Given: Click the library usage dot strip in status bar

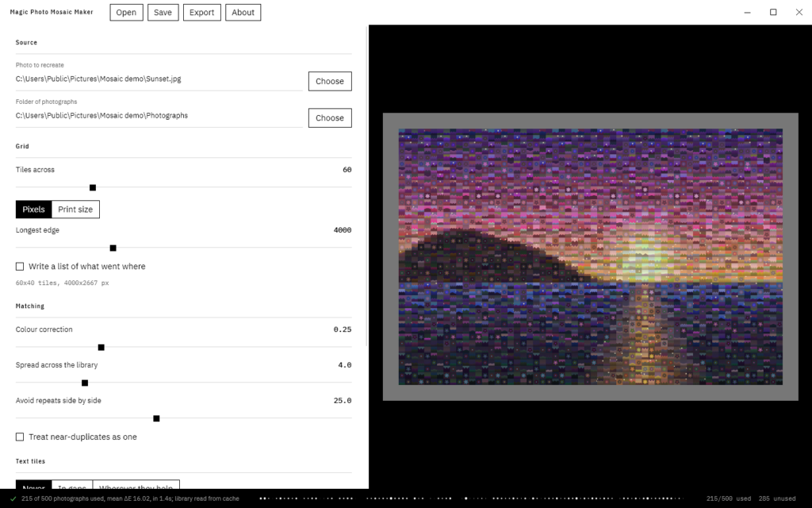Looking at the screenshot, I should click(x=471, y=498).
